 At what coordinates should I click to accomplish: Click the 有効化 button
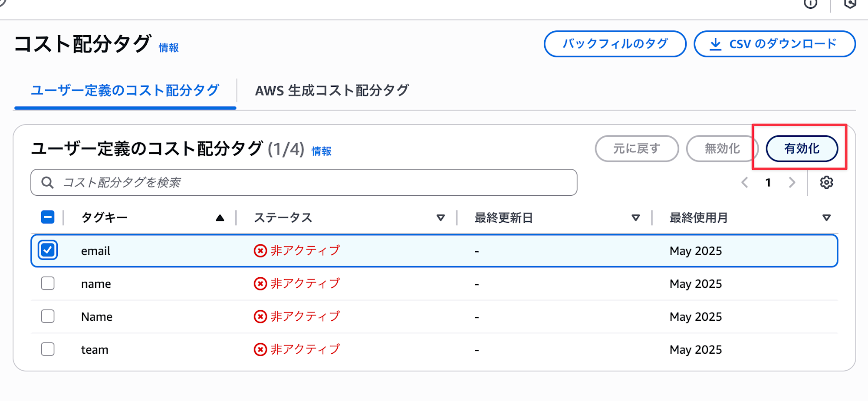point(802,148)
